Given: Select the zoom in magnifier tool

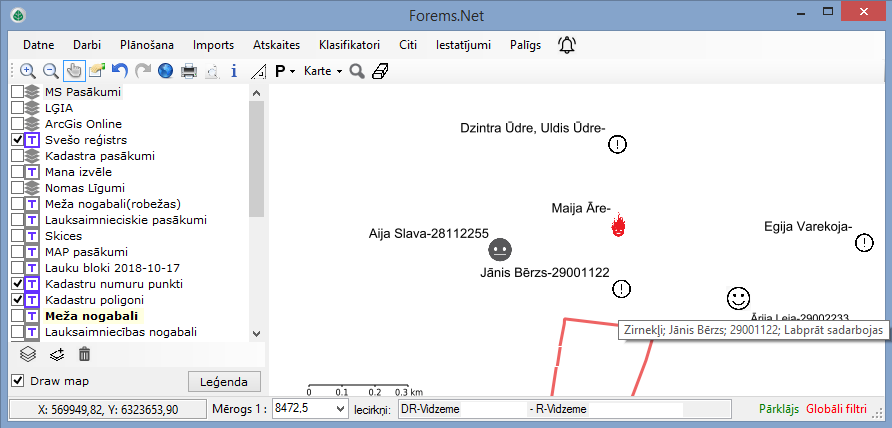Looking at the screenshot, I should click(x=27, y=71).
